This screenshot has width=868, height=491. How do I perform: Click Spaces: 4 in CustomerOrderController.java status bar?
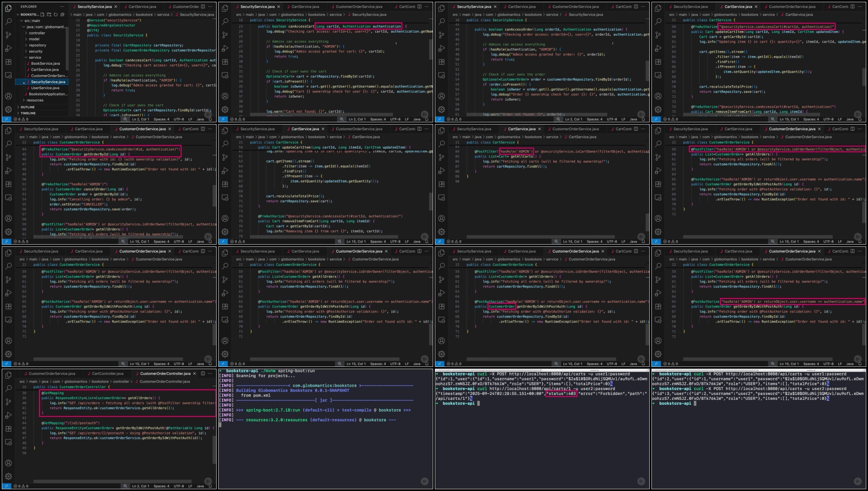click(161, 486)
